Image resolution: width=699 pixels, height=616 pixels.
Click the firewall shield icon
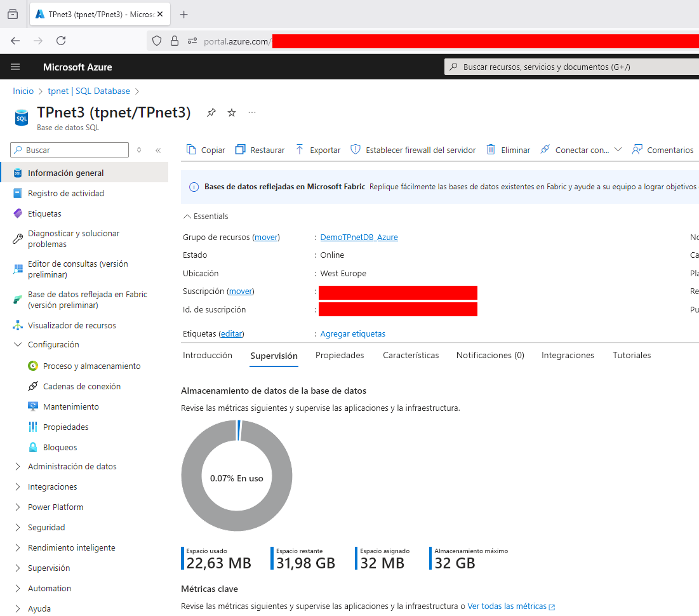point(356,149)
